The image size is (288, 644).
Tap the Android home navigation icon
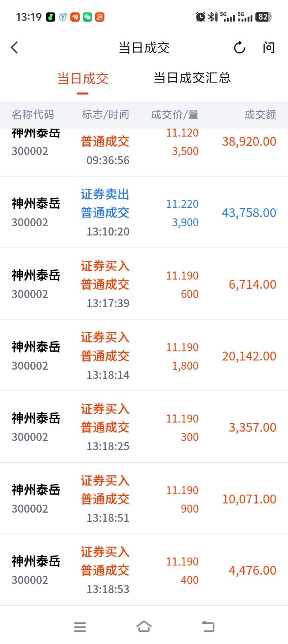click(x=144, y=626)
